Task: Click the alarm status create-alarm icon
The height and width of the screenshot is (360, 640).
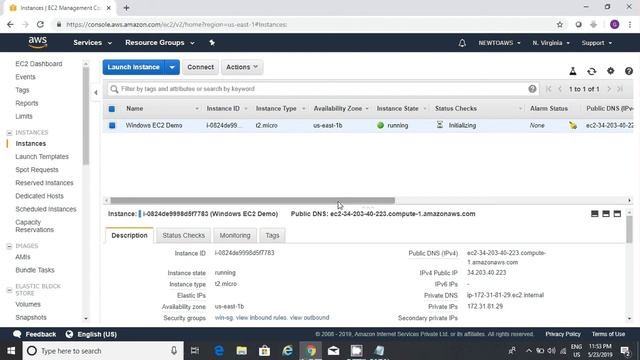Action: pyautogui.click(x=573, y=125)
